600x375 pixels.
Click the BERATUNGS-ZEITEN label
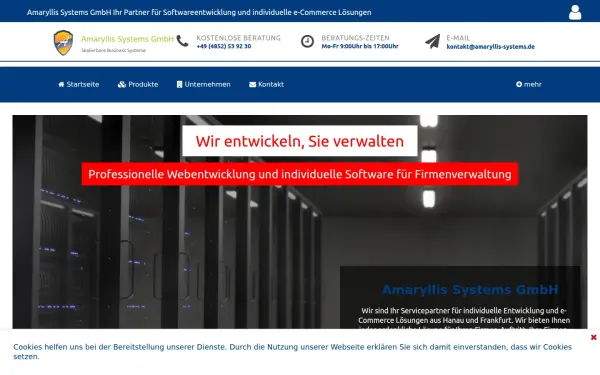355,38
